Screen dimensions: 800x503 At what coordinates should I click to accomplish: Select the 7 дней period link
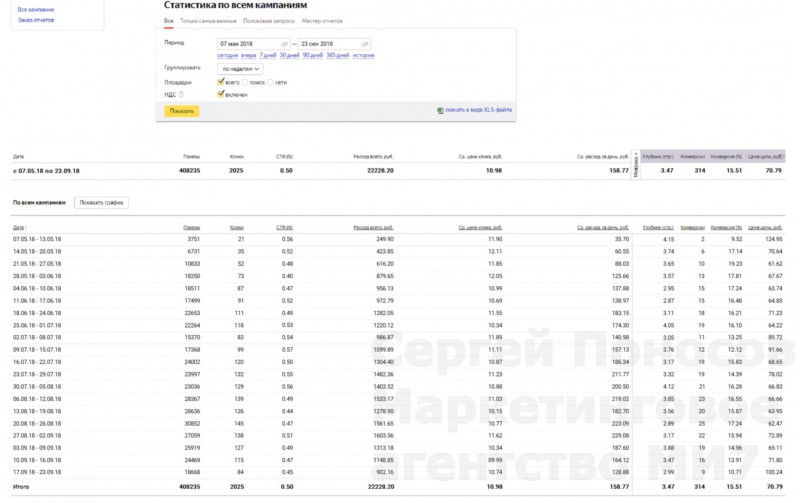(268, 55)
